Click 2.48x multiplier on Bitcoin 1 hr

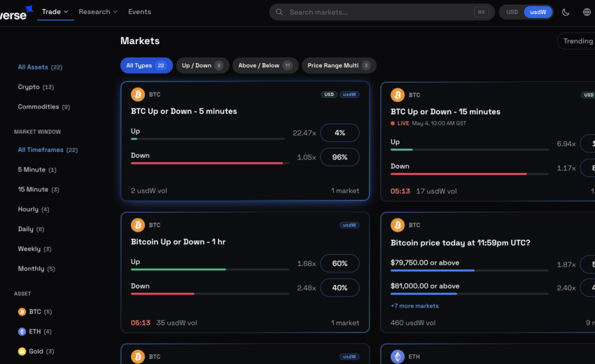point(307,288)
